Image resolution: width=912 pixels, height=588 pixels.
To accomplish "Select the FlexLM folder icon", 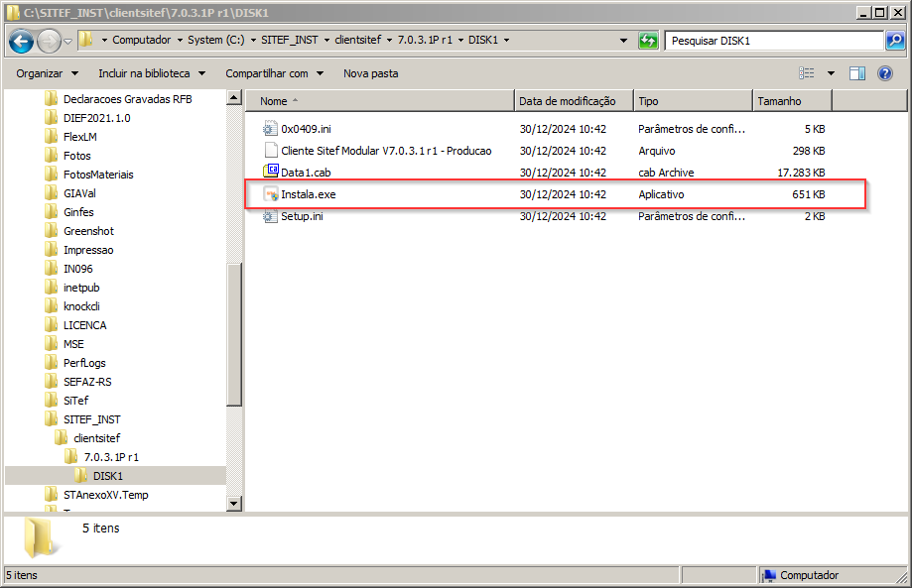I will [x=52, y=137].
